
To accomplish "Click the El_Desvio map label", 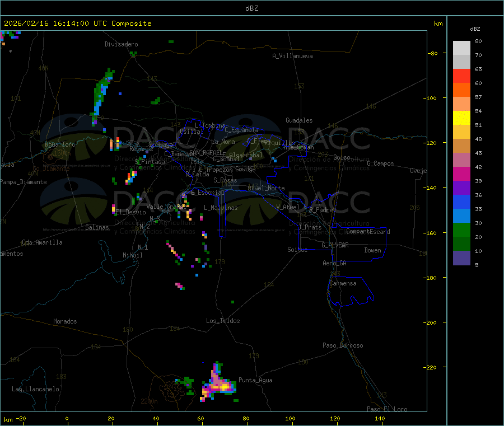I will pyautogui.click(x=131, y=212).
